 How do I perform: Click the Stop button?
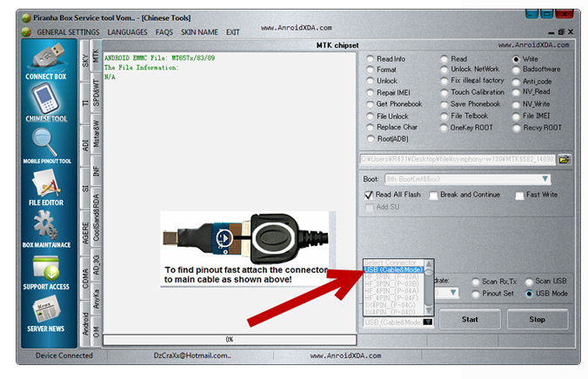point(538,319)
